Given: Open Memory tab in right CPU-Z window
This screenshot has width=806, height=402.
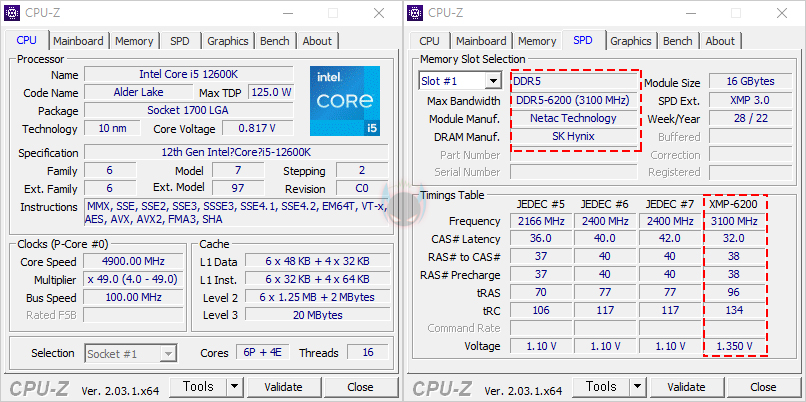Looking at the screenshot, I should click(537, 41).
